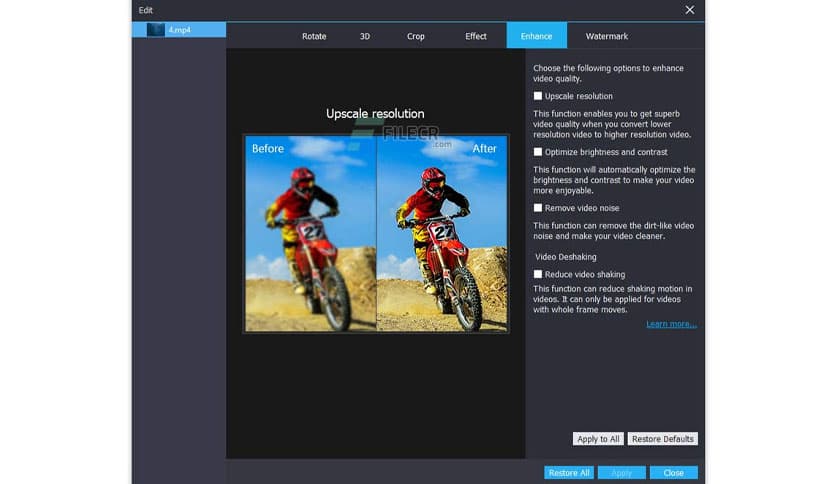Close the Edit dialog with X
The image size is (836, 484).
(690, 10)
